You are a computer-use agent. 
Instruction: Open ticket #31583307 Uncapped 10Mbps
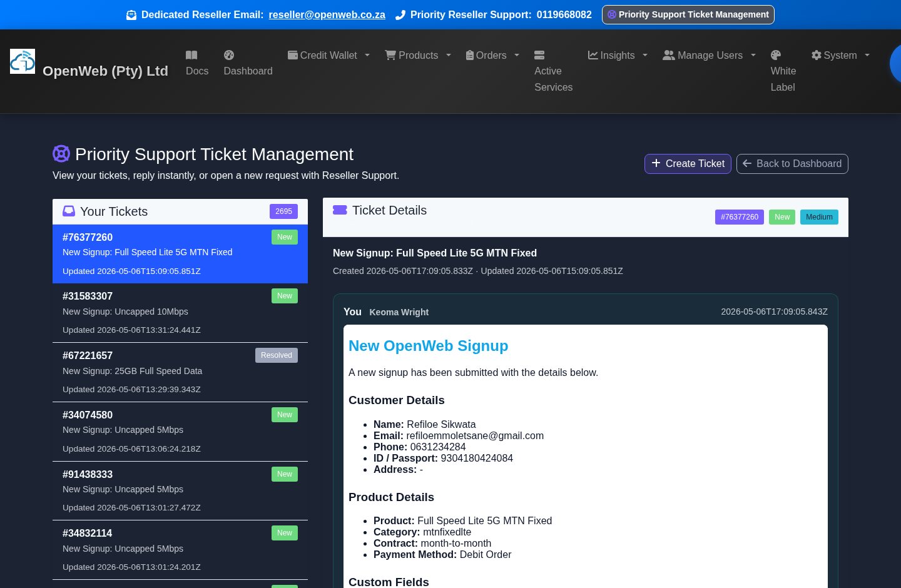point(180,313)
